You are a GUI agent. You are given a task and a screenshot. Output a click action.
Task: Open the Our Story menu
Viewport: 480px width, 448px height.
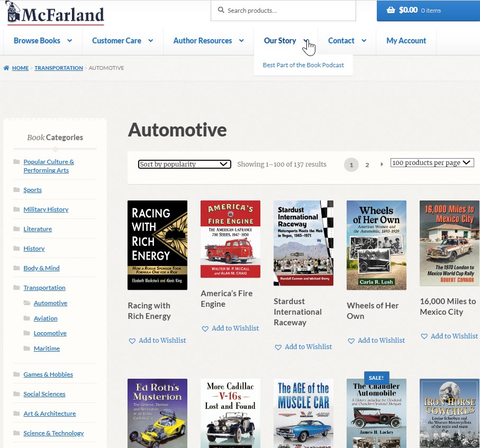280,41
